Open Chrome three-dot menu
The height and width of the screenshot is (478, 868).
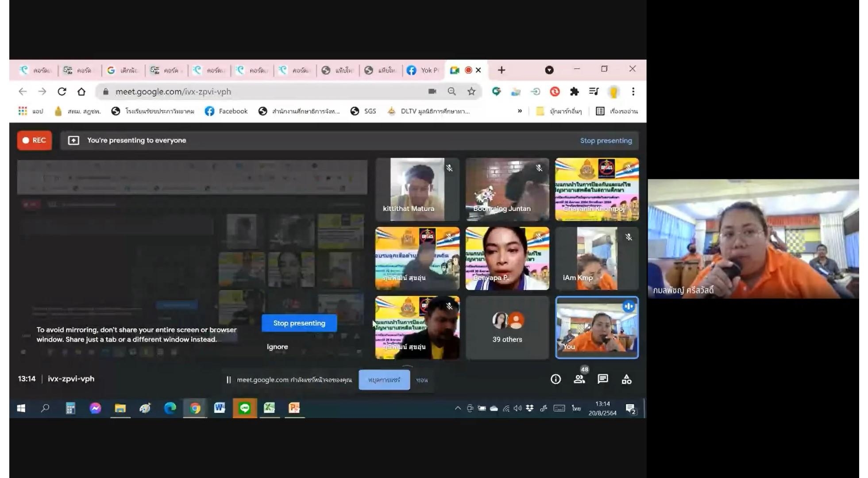pyautogui.click(x=633, y=92)
